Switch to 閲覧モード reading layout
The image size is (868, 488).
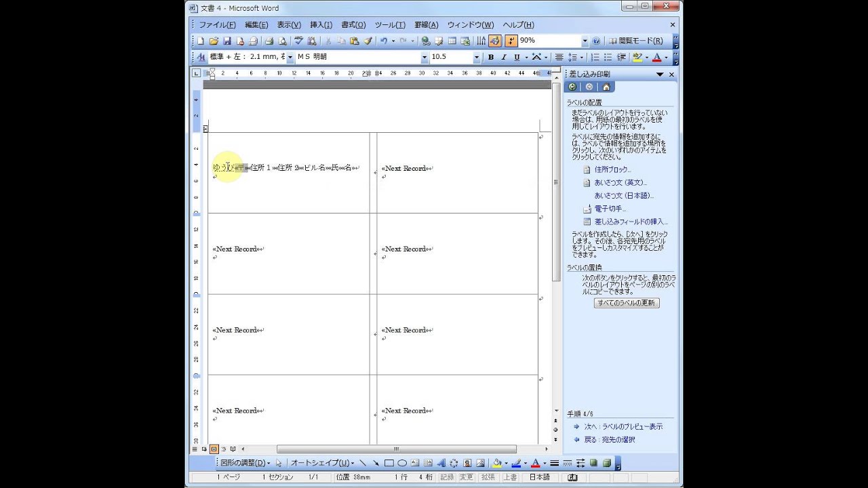[635, 41]
